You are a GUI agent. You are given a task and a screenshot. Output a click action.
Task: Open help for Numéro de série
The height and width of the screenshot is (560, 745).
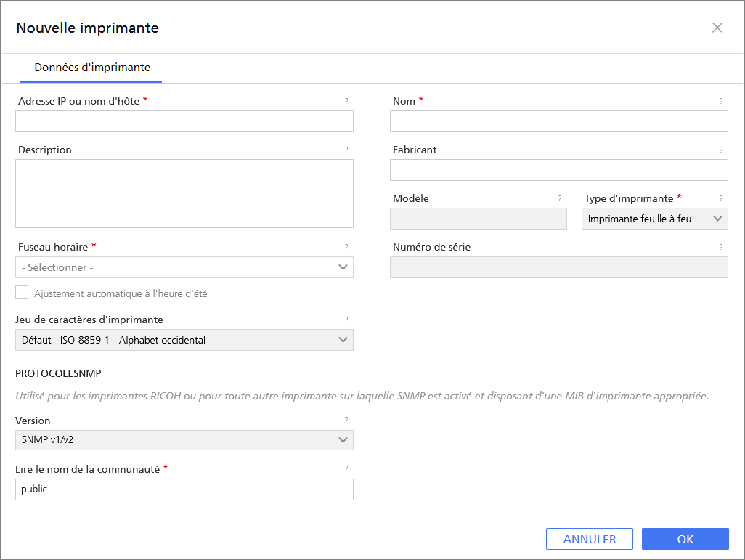[721, 247]
